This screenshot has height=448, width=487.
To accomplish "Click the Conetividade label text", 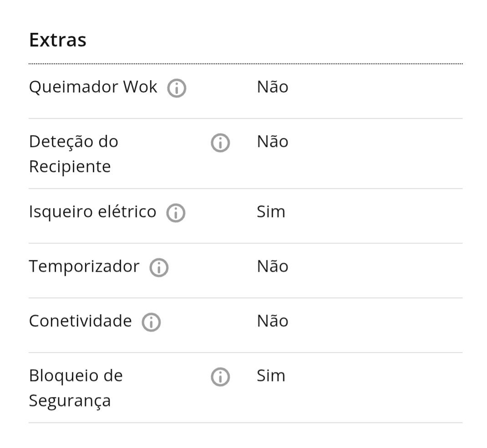I will [x=81, y=321].
